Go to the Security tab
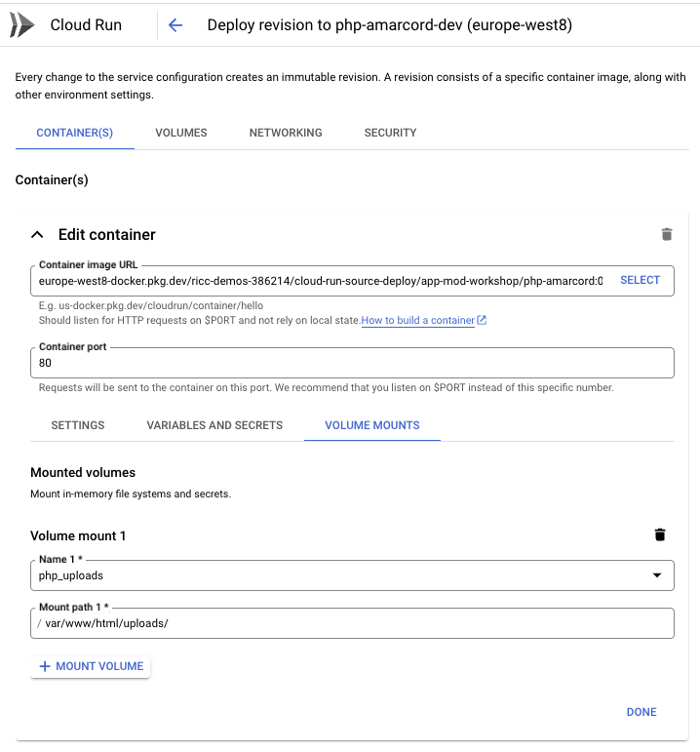Viewport: 700px width, 752px height. coord(390,133)
